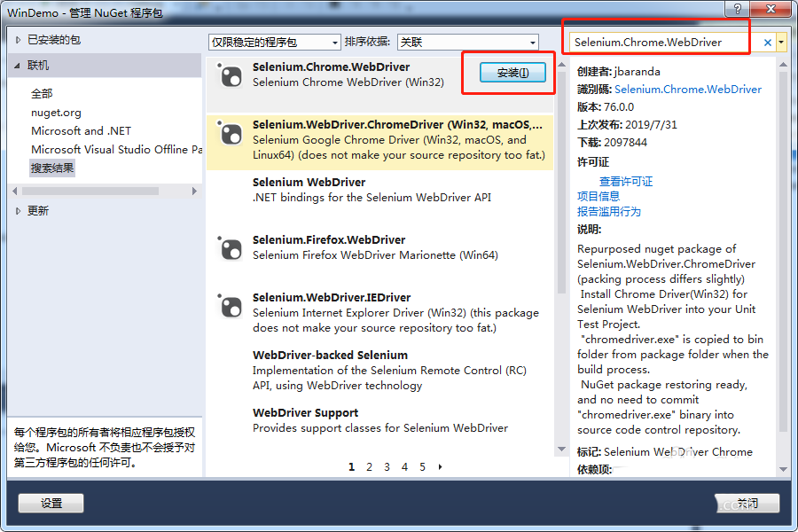Open the help question mark button
The image size is (798, 532).
pyautogui.click(x=738, y=8)
